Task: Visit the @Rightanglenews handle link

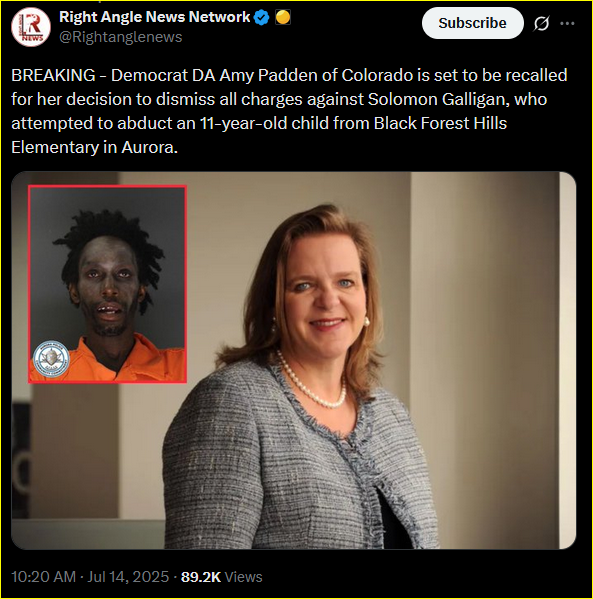Action: (121, 37)
